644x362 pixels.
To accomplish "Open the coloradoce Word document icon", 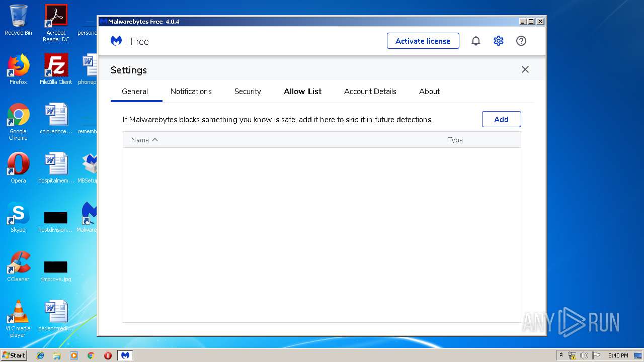I will click(56, 119).
